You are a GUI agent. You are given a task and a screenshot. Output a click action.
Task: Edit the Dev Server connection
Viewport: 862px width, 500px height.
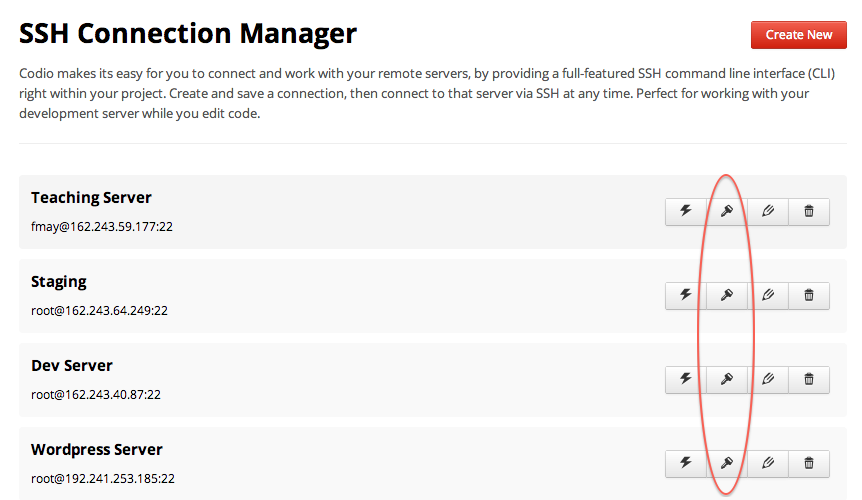pos(768,380)
